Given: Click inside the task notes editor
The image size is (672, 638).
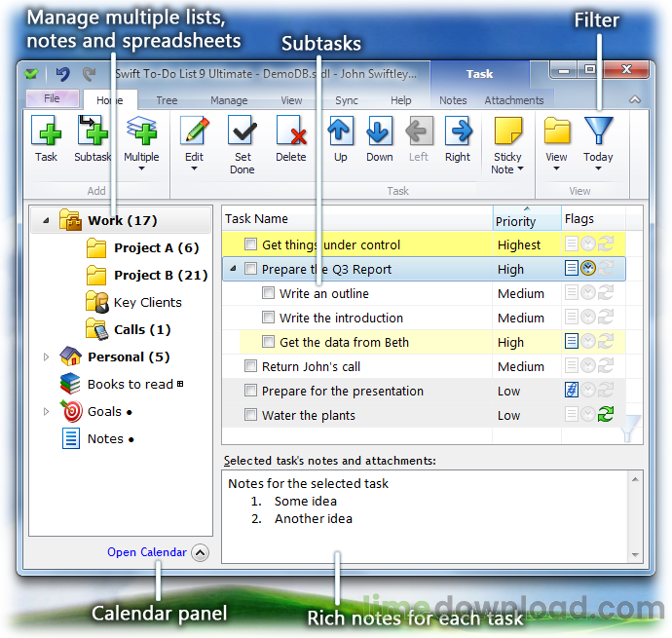Looking at the screenshot, I should pos(425,516).
